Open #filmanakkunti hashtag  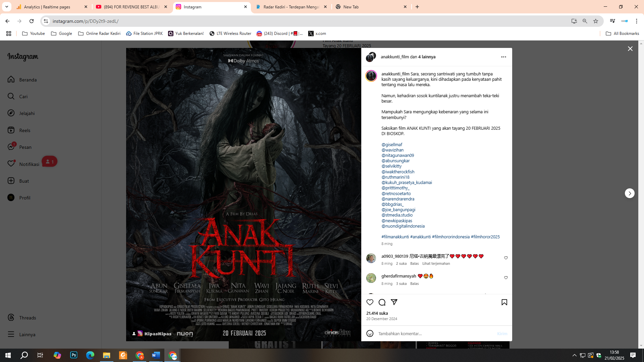[x=395, y=237]
